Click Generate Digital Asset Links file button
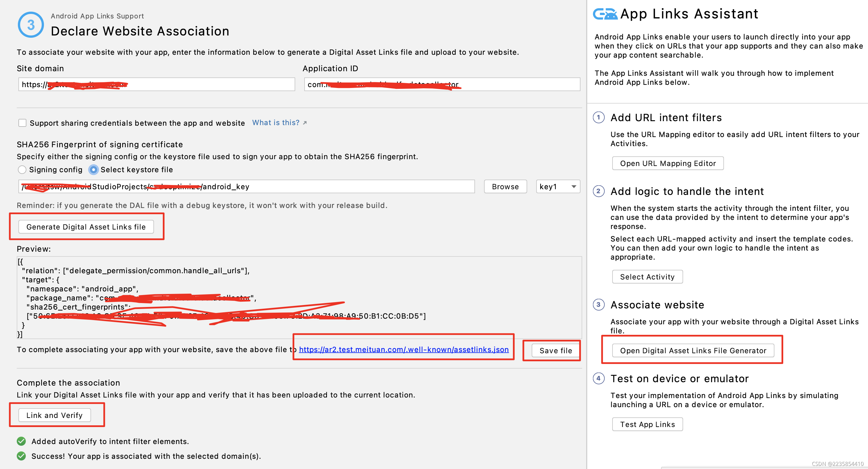 [86, 227]
